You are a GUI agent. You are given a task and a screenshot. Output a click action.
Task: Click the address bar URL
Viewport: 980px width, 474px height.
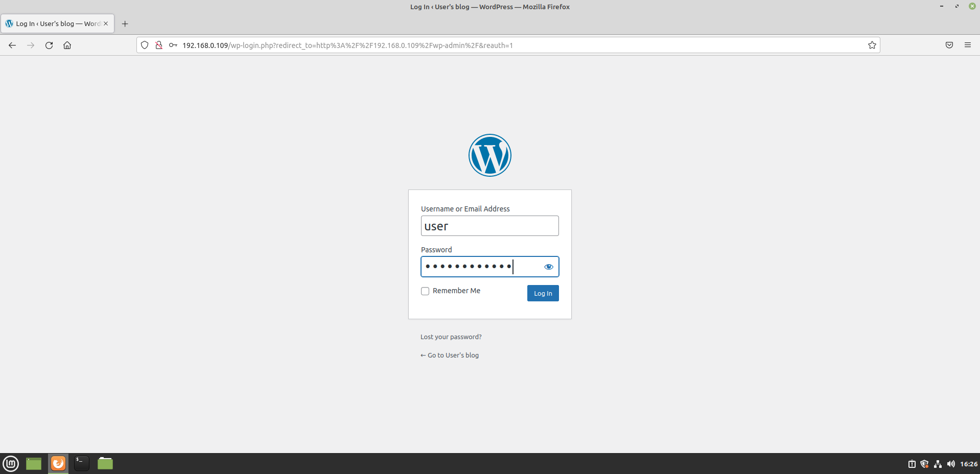347,45
